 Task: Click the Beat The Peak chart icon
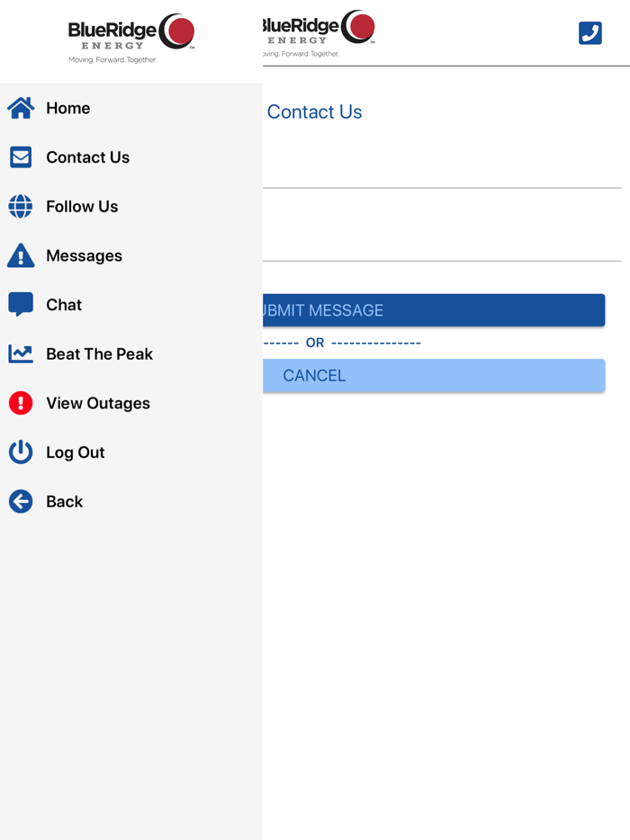20,353
